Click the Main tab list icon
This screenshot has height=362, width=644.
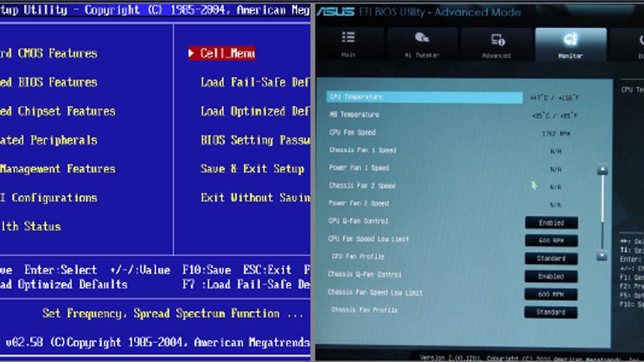348,38
